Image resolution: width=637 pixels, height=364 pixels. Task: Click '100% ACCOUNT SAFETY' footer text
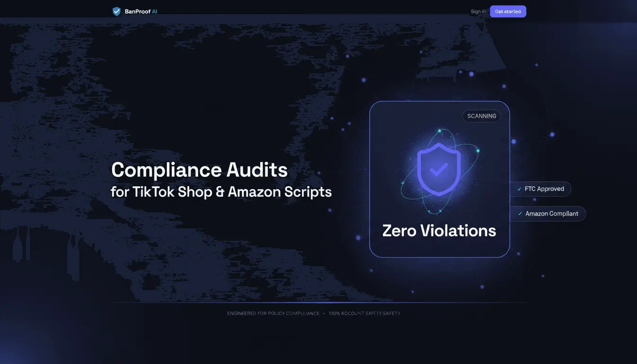(364, 313)
